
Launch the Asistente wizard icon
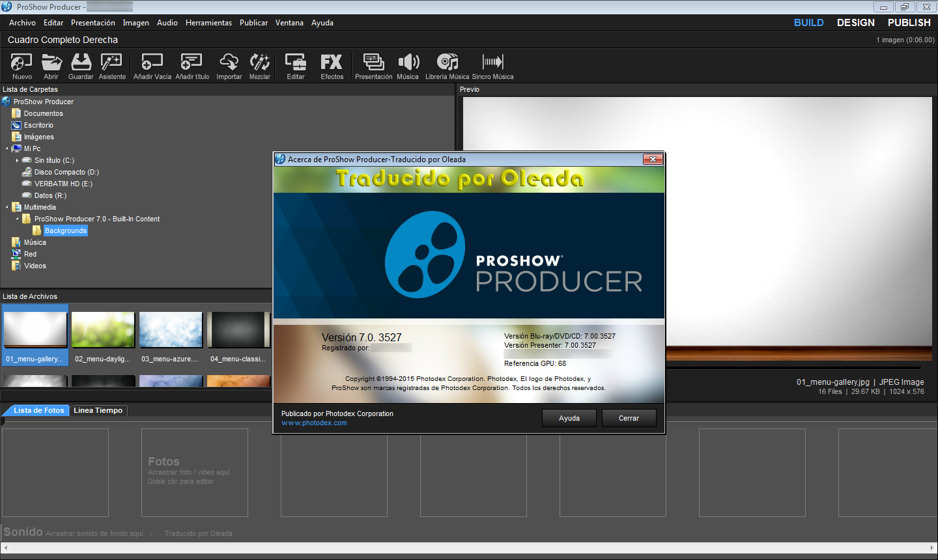coord(112,66)
